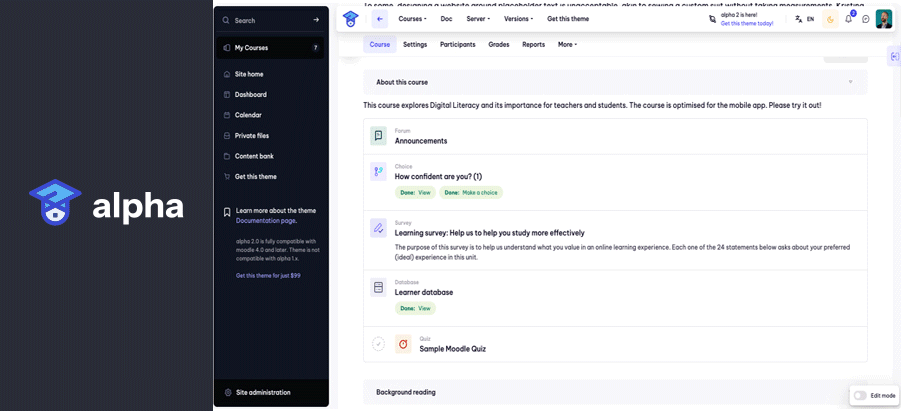Open the EN language selector
The image size is (901, 411).
pos(810,19)
